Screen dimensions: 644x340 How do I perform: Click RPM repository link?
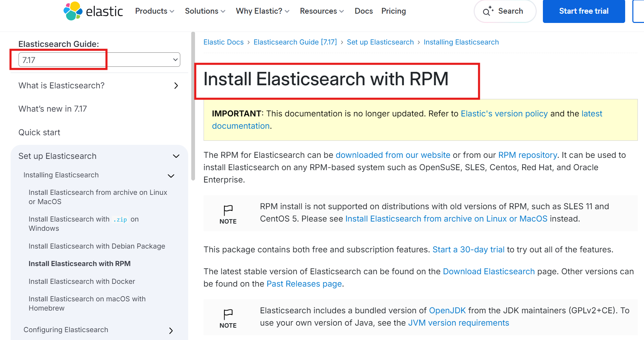coord(527,155)
